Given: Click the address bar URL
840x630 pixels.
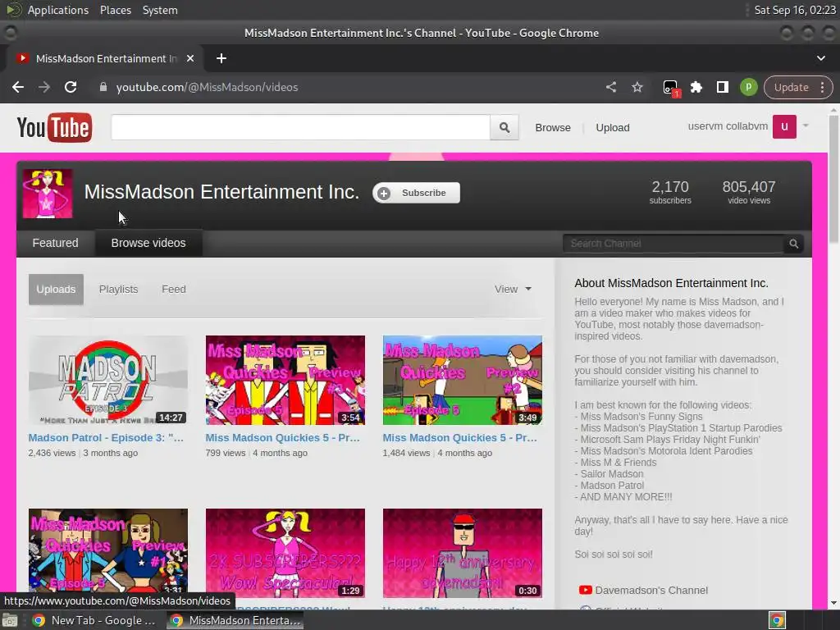Looking at the screenshot, I should (x=207, y=87).
